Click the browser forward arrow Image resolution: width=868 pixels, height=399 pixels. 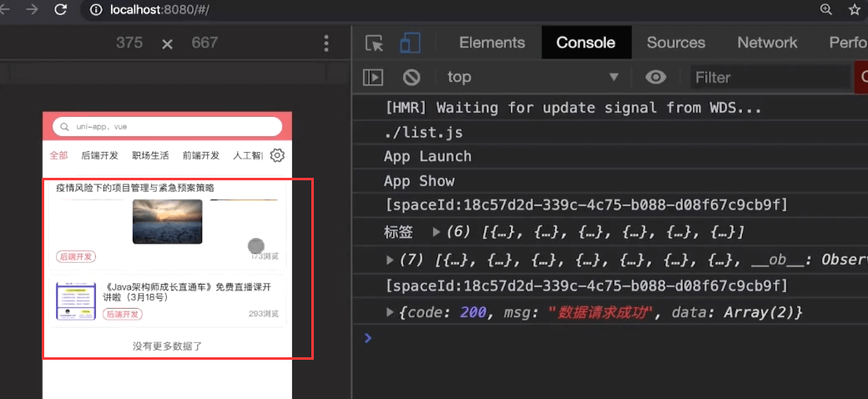pos(32,9)
